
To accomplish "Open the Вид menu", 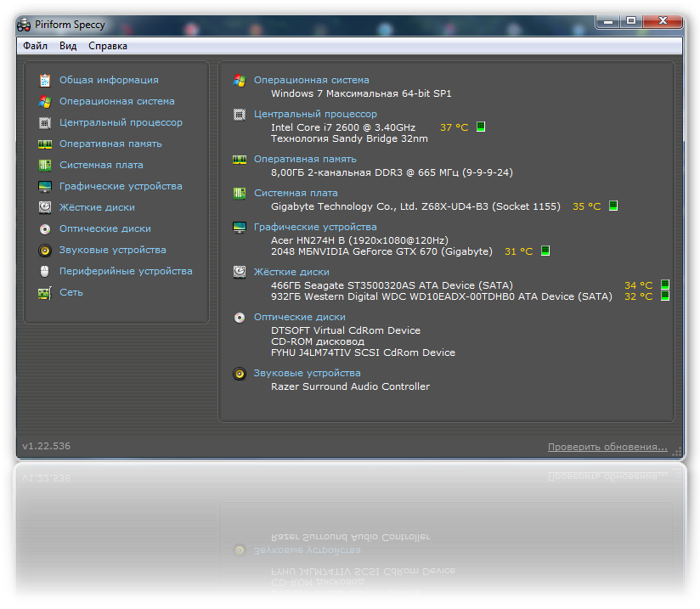I will (x=68, y=46).
